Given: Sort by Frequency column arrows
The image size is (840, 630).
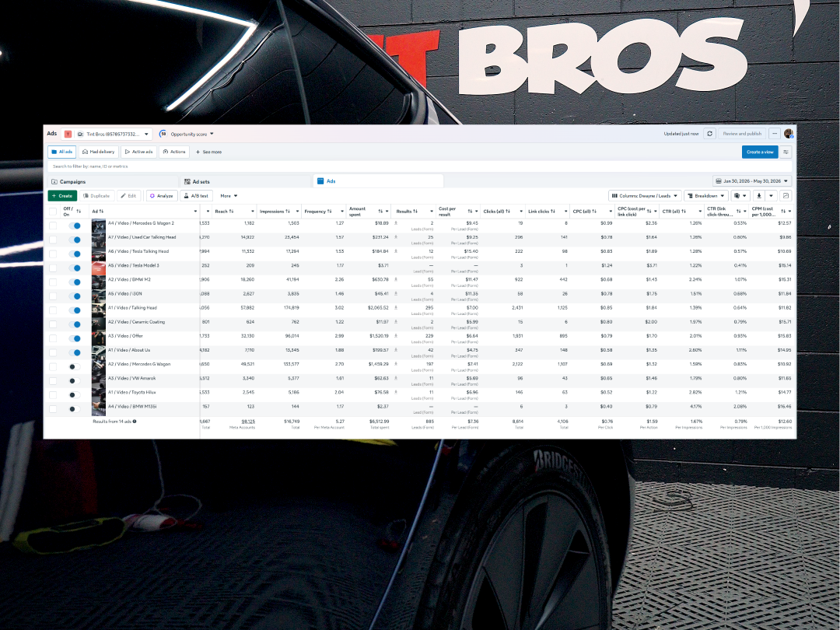Looking at the screenshot, I should (329, 211).
